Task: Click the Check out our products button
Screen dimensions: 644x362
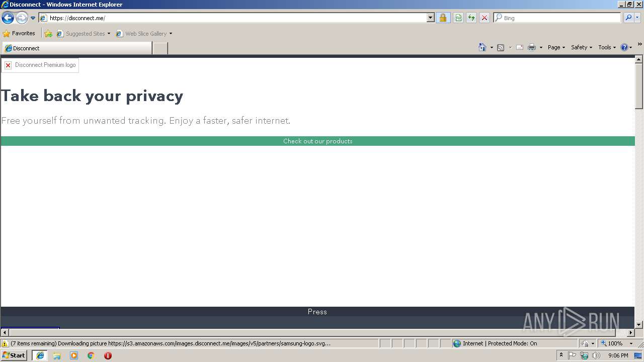Action: pyautogui.click(x=317, y=141)
